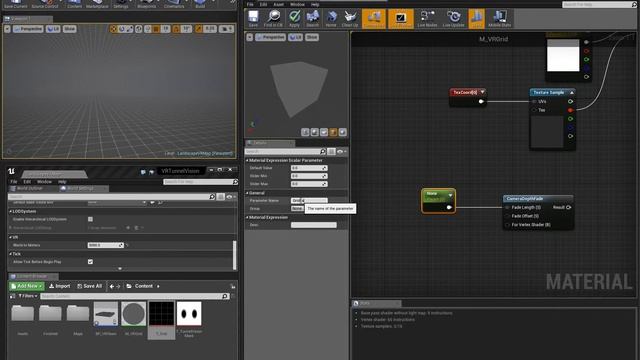
Task: Open the Search tool in the material toolbar
Action: (x=313, y=19)
